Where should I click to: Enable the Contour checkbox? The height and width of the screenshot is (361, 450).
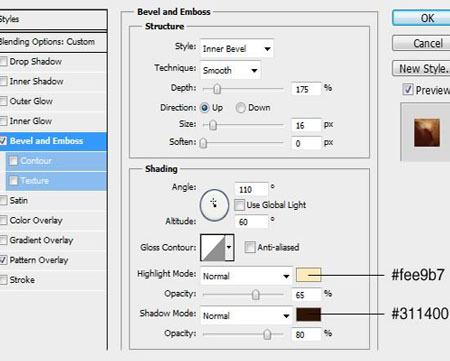coord(13,161)
